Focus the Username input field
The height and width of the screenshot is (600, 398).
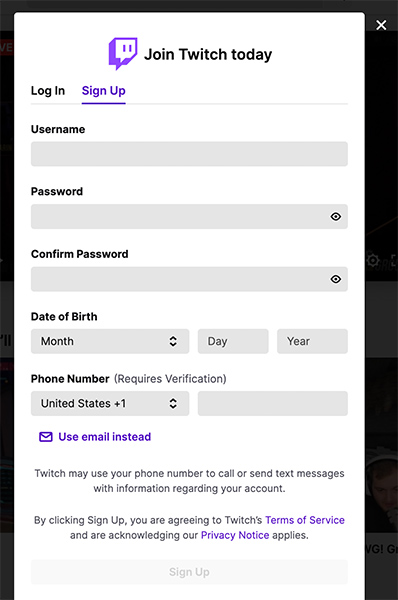(189, 154)
